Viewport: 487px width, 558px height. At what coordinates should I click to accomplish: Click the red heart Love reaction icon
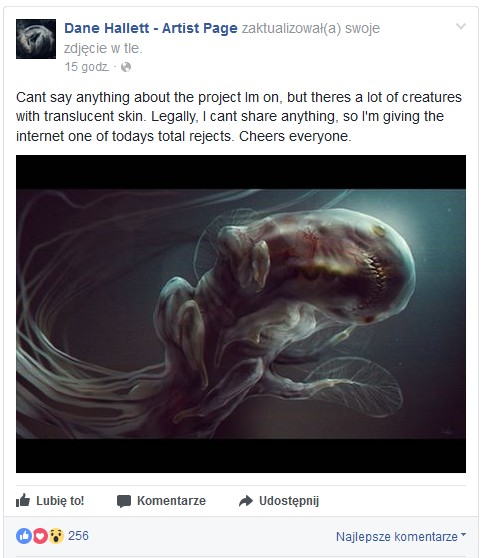(x=40, y=536)
